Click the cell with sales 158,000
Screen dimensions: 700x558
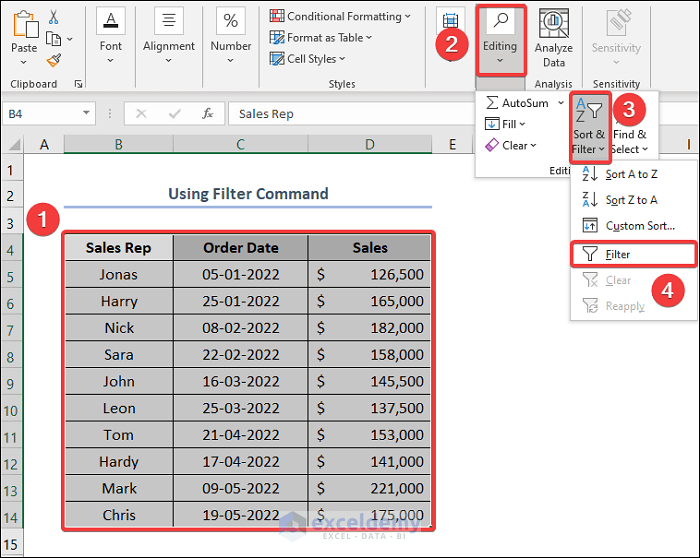click(x=370, y=355)
